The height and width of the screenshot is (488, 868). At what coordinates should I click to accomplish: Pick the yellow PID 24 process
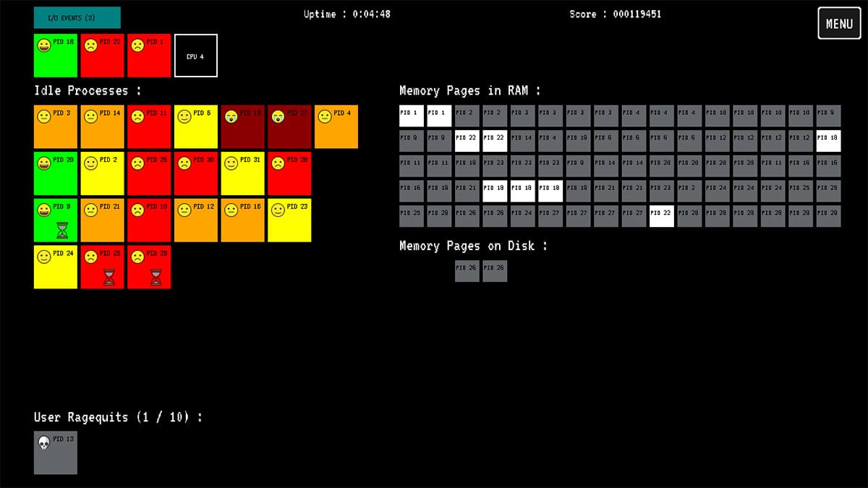(x=55, y=267)
